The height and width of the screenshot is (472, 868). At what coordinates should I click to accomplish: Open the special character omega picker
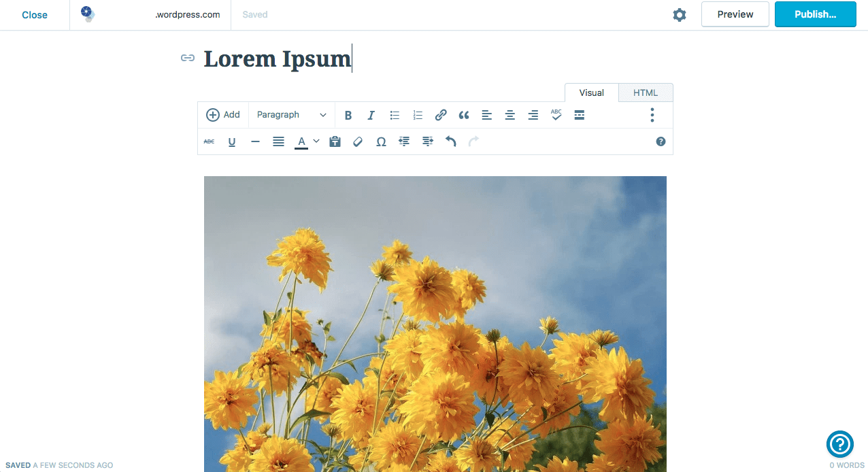click(381, 141)
